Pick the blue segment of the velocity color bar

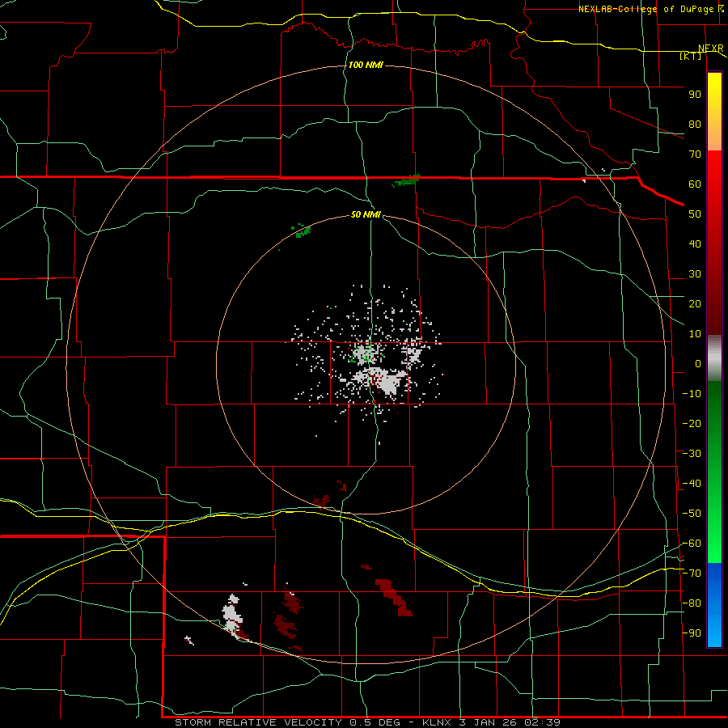pyautogui.click(x=714, y=605)
